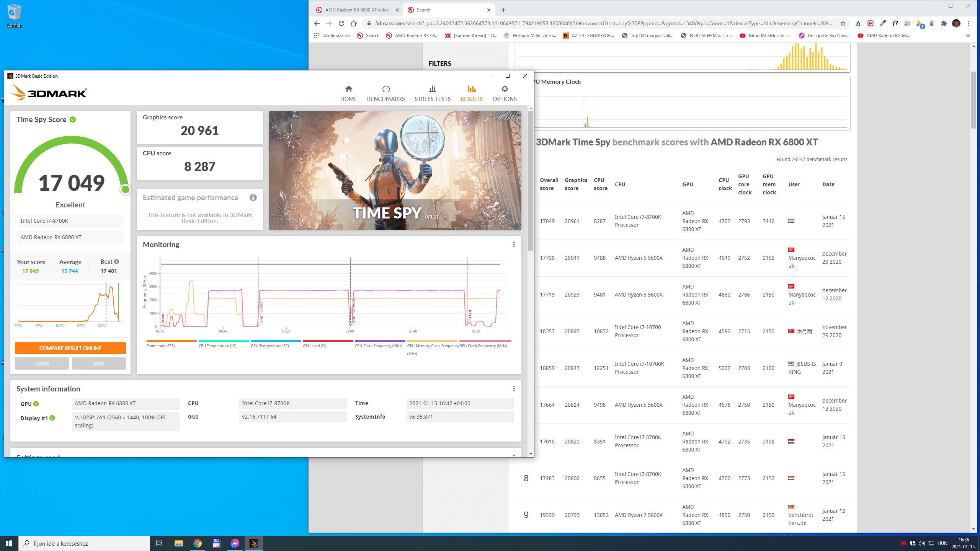Click the taskbar search box
The height and width of the screenshot is (551, 980).
(x=84, y=543)
